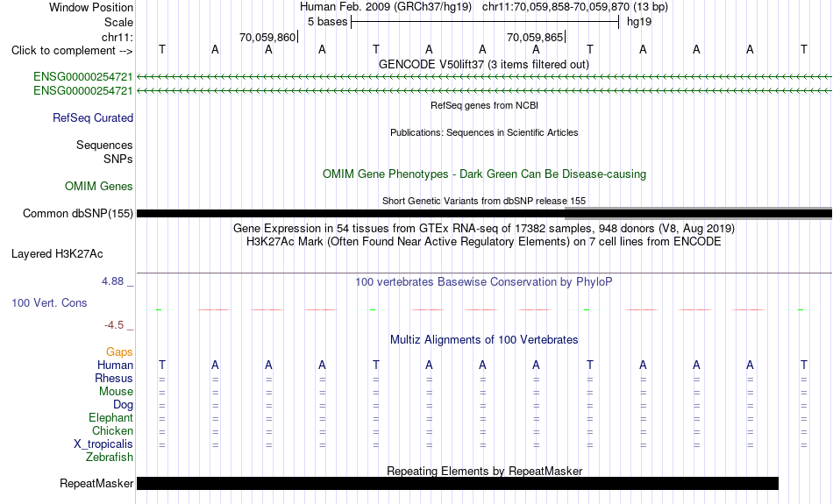Image resolution: width=833 pixels, height=504 pixels.
Task: Open the RefSeq Curated track label
Action: [92, 118]
